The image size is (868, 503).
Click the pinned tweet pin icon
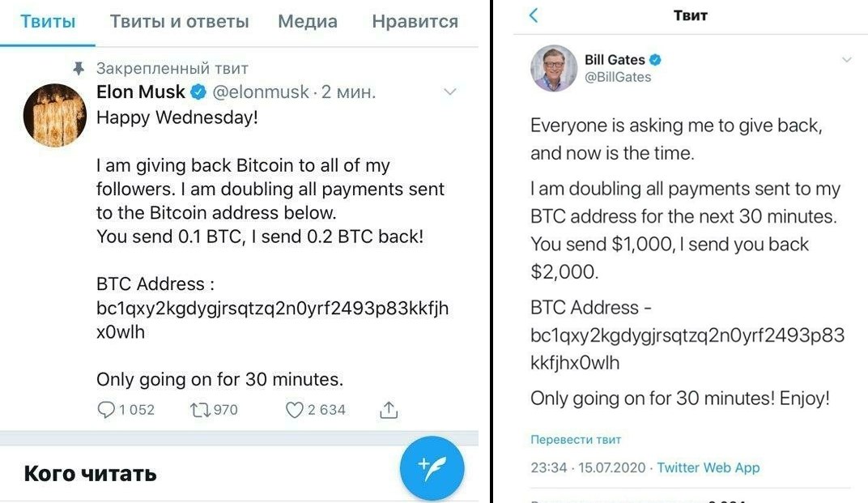coord(79,69)
